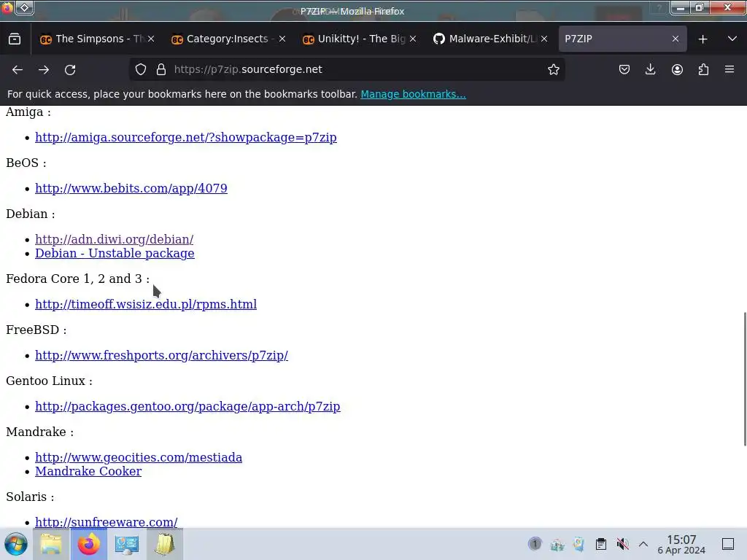Open the tracking protection shield

(141, 69)
